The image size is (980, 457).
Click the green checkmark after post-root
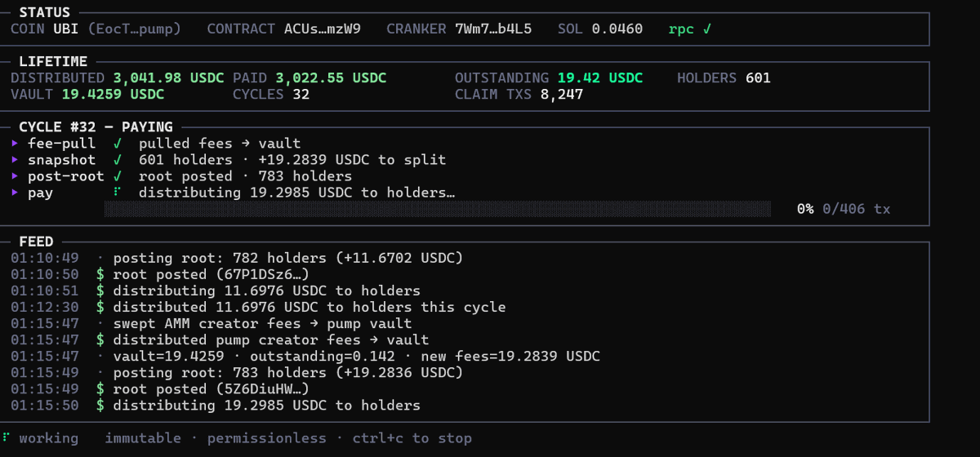click(118, 176)
